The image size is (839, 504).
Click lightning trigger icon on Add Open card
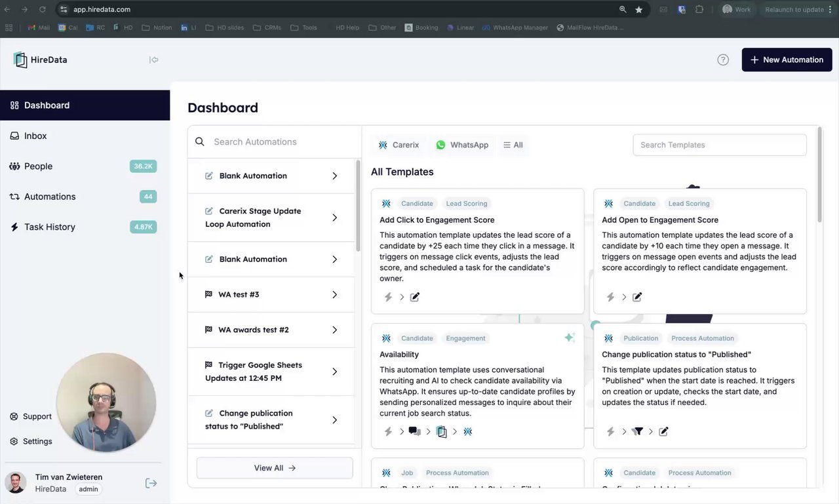[610, 297]
